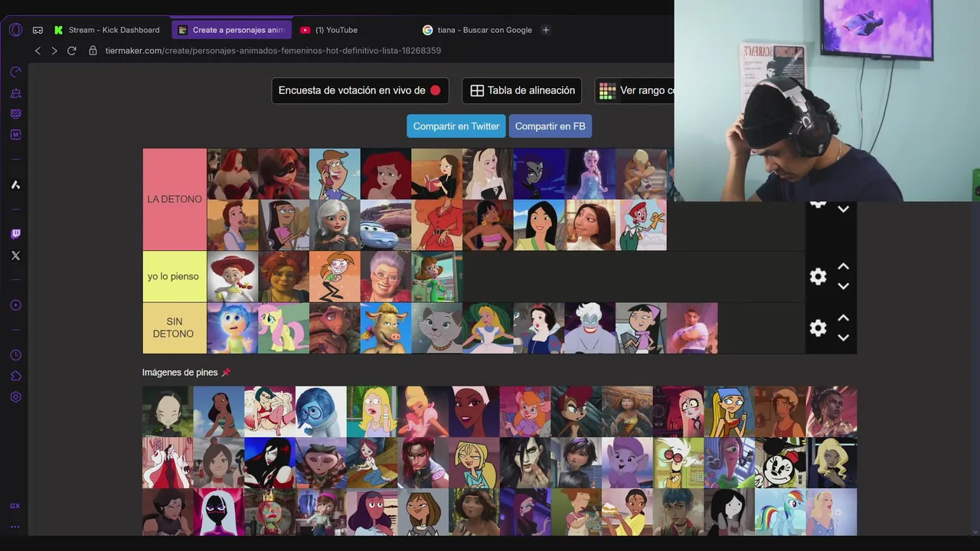The height and width of the screenshot is (551, 980).
Task: Select Jessie cowgirl image in 'yo lo pienso' row
Action: point(232,276)
